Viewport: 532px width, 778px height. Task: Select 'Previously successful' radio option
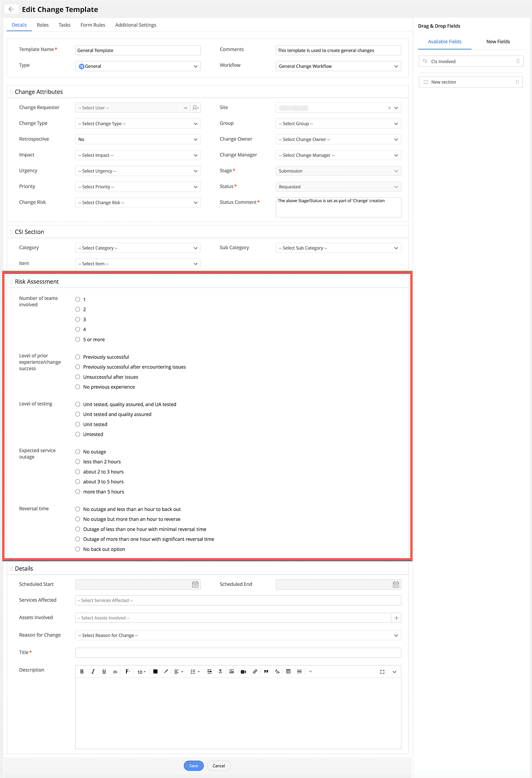(x=78, y=357)
